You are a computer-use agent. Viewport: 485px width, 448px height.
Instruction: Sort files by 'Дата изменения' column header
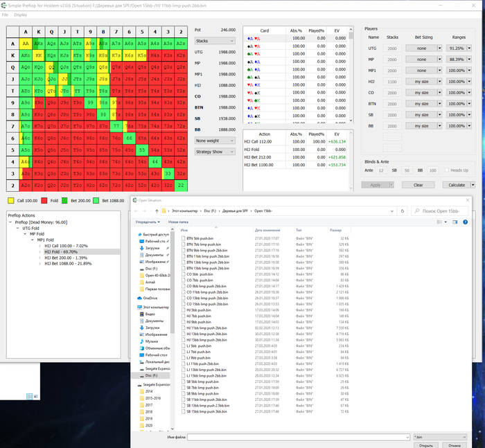pyautogui.click(x=267, y=230)
